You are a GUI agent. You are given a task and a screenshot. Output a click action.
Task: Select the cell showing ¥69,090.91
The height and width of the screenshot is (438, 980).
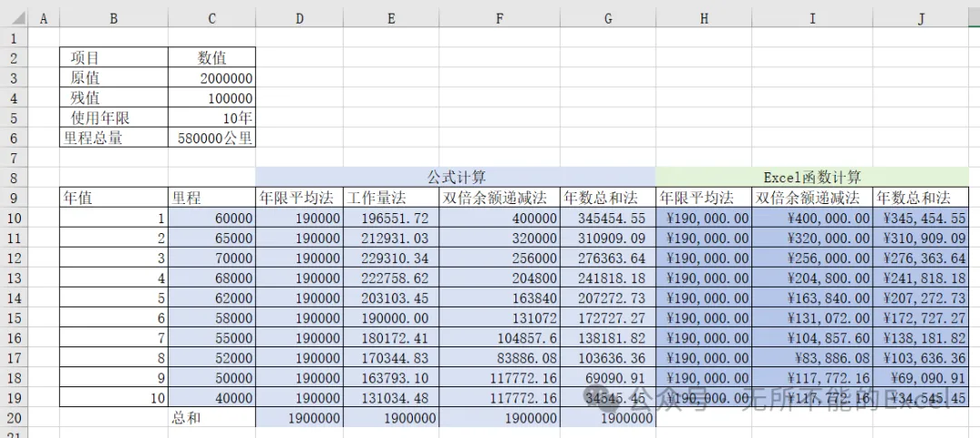pos(921,377)
